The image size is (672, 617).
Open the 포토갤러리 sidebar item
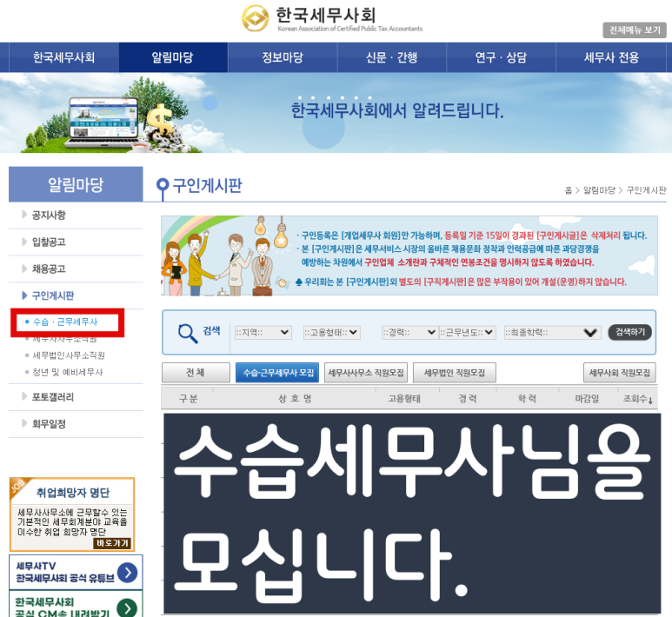pos(53,397)
